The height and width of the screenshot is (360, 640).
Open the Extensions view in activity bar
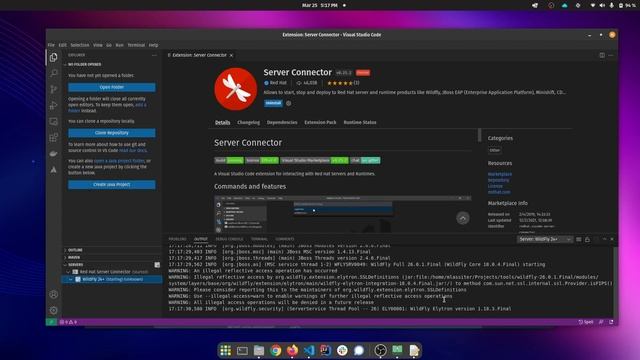pyautogui.click(x=53, y=138)
